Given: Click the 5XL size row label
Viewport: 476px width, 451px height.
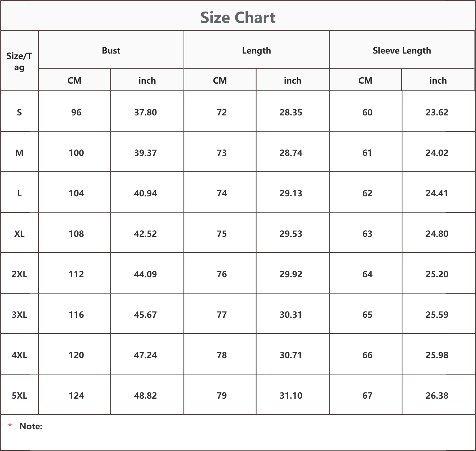Looking at the screenshot, I should click(x=19, y=395).
